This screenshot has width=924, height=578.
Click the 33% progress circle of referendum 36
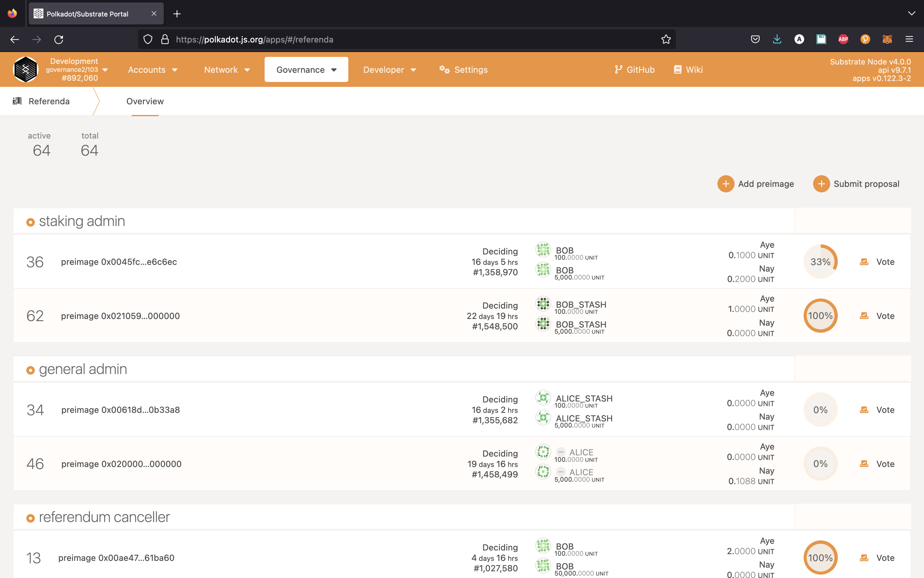(x=820, y=262)
